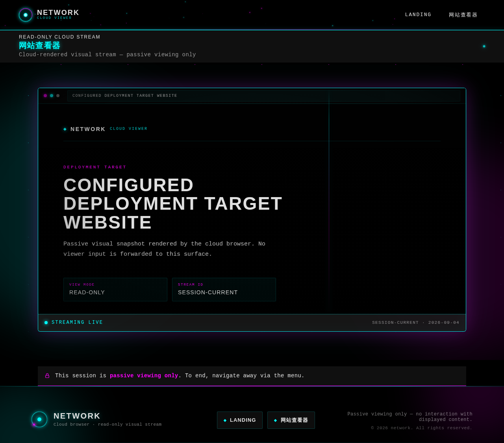The image size is (504, 443).
Task: Click the cyan window dot in the stream frame
Action: coord(52,96)
